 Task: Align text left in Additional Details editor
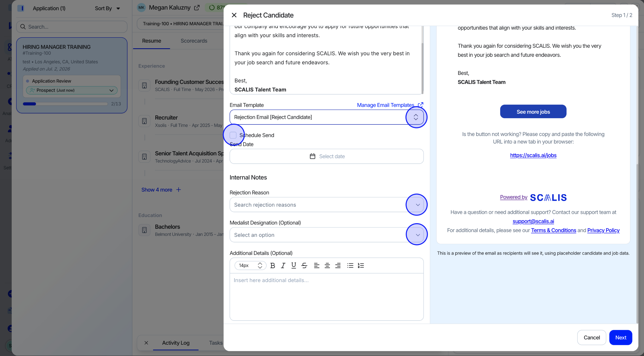point(316,265)
